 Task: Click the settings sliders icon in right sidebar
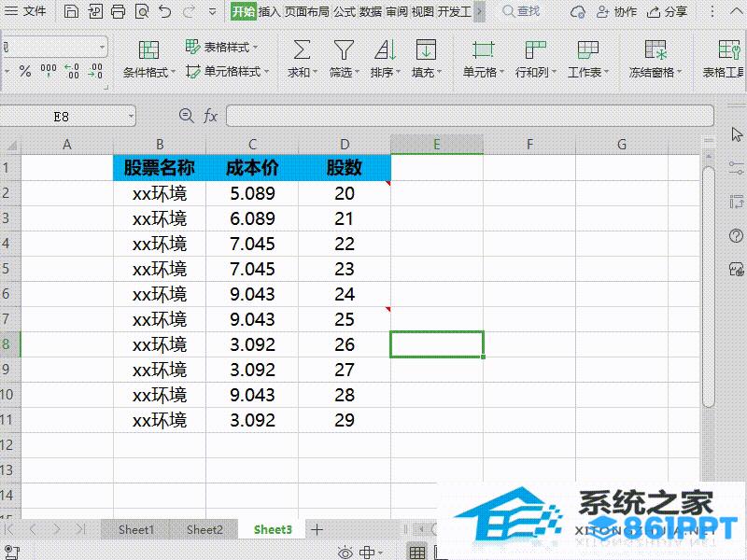click(736, 168)
